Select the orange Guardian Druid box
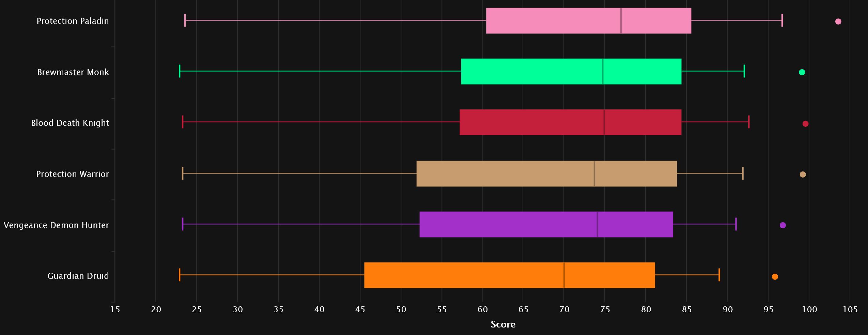 pos(509,275)
